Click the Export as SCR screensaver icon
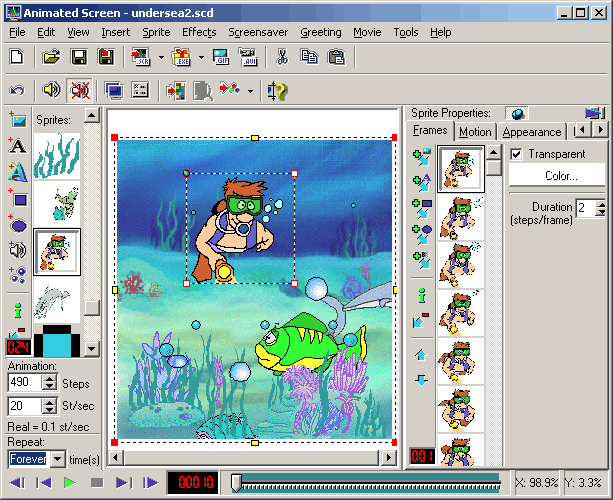 [141, 57]
